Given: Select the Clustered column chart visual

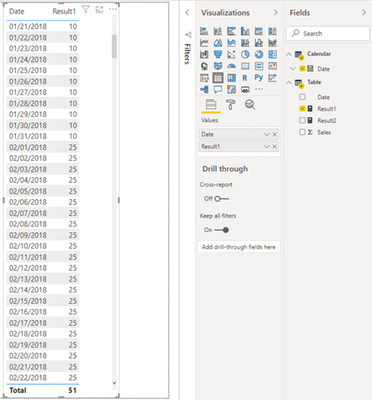Looking at the screenshot, I should [245, 31].
